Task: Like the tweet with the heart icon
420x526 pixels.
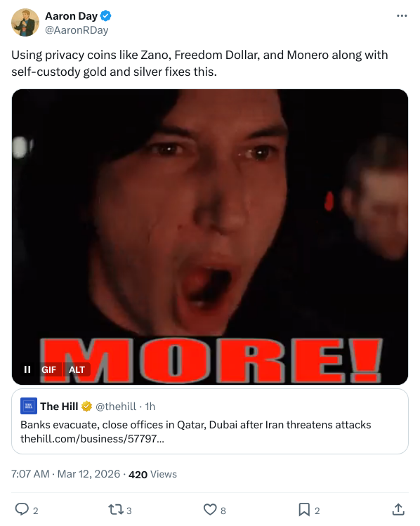Action: tap(210, 510)
